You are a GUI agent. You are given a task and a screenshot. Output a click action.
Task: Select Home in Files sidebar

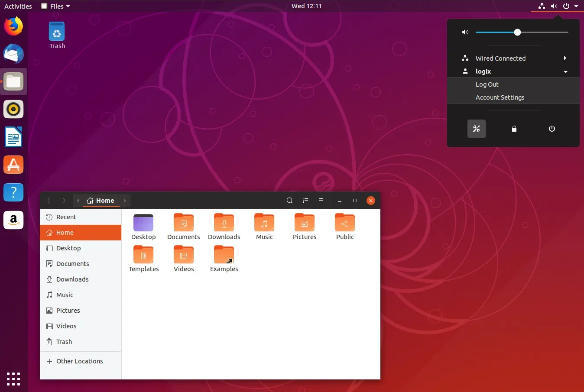(81, 233)
